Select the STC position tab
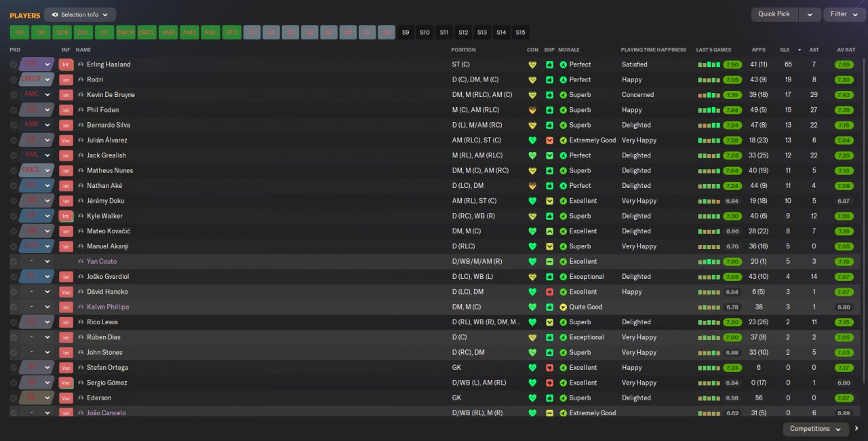This screenshot has height=441, width=868. [232, 32]
